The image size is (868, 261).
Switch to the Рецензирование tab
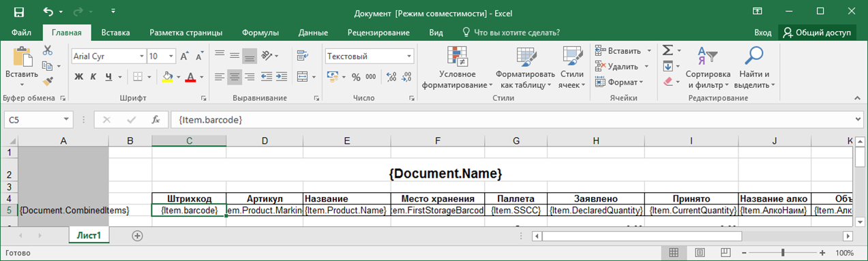[x=378, y=32]
